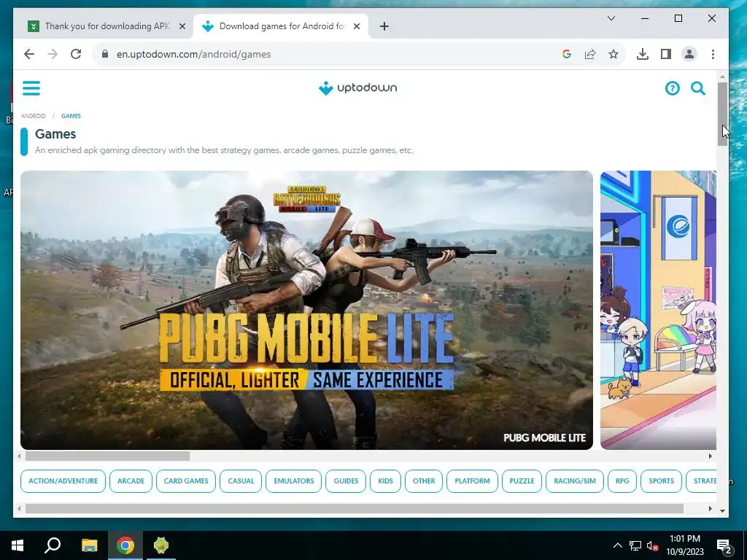Click the banner carousel left scroll arrow
Screen dimensions: 747x560
tap(19, 456)
